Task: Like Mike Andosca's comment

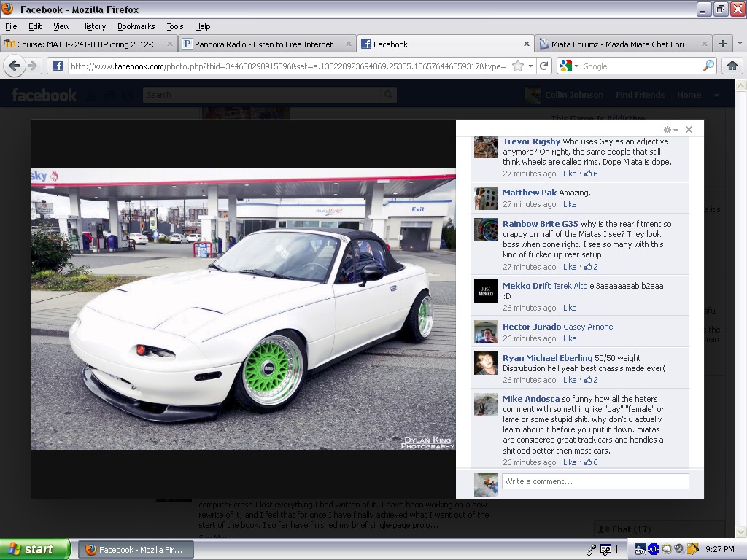Action: pos(569,462)
